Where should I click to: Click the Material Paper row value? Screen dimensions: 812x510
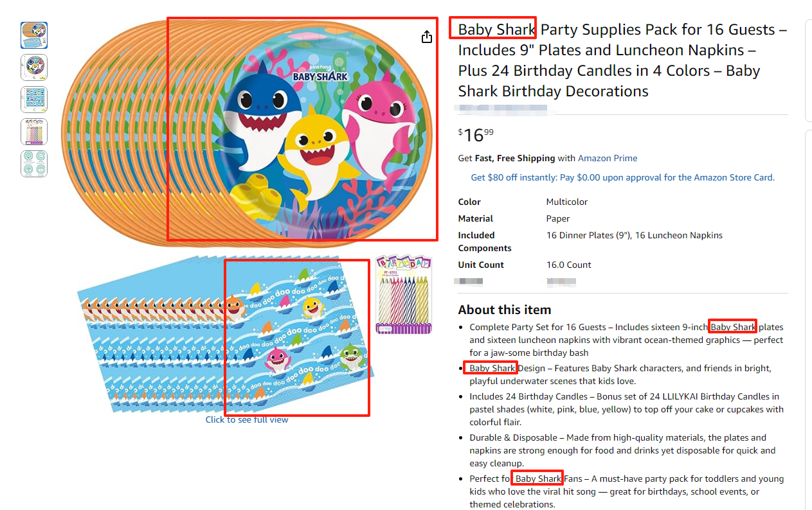pos(557,218)
